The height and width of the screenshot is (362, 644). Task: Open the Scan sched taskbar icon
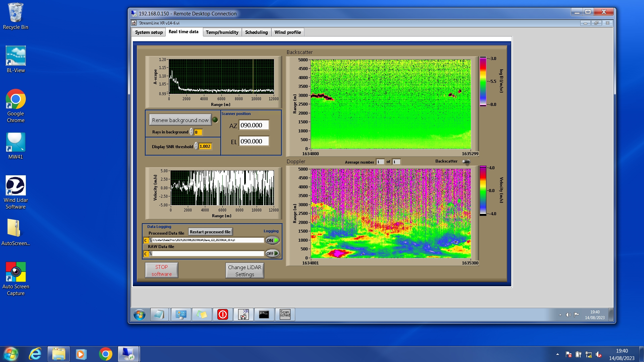[285, 314]
